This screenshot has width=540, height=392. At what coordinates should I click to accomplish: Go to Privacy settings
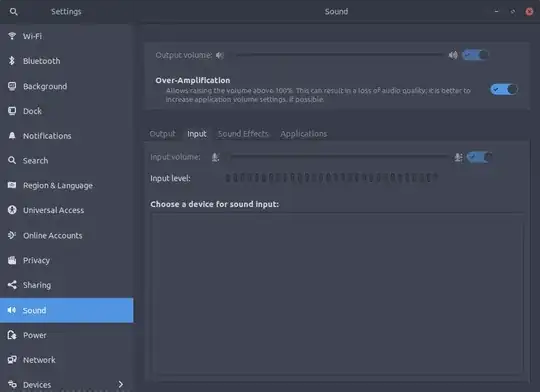[x=66, y=260]
